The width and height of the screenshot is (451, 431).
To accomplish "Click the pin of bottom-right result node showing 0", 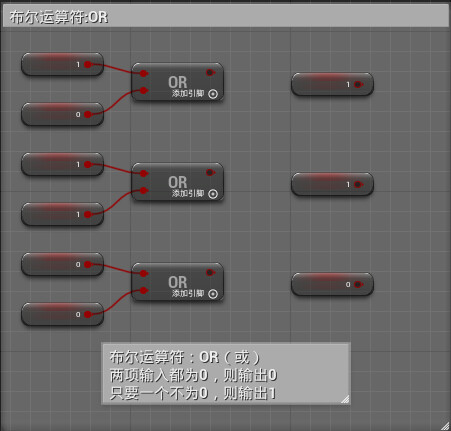I will tap(358, 284).
